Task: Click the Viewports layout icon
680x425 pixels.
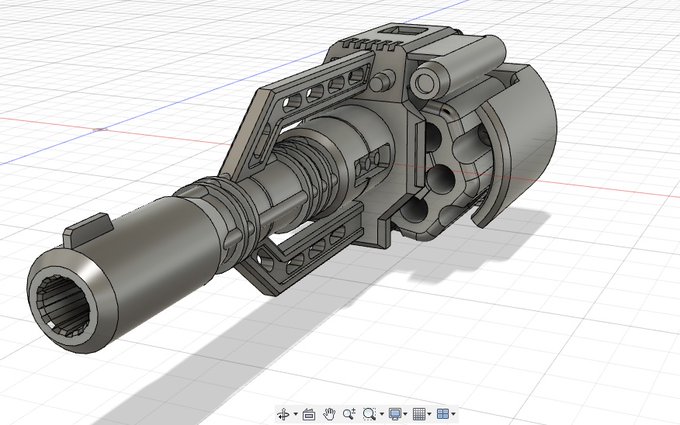Action: (443, 414)
